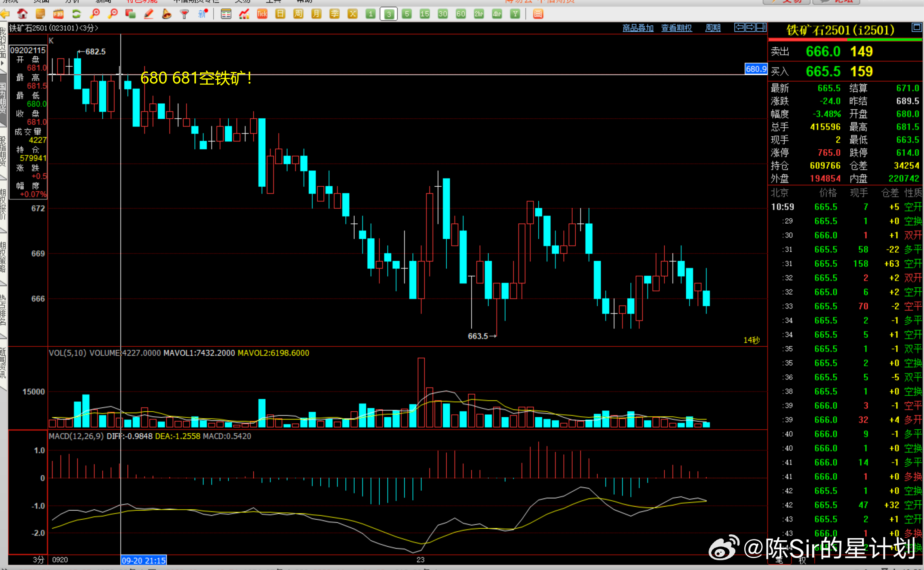Image resolution: width=924 pixels, height=570 pixels.
Task: Open the 查看期权 options link
Action: [x=677, y=28]
